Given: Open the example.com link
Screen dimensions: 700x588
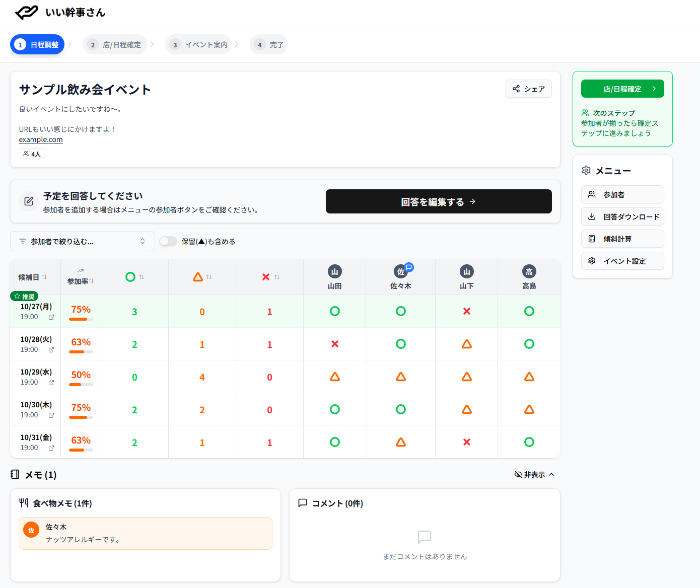Looking at the screenshot, I should pyautogui.click(x=41, y=140).
